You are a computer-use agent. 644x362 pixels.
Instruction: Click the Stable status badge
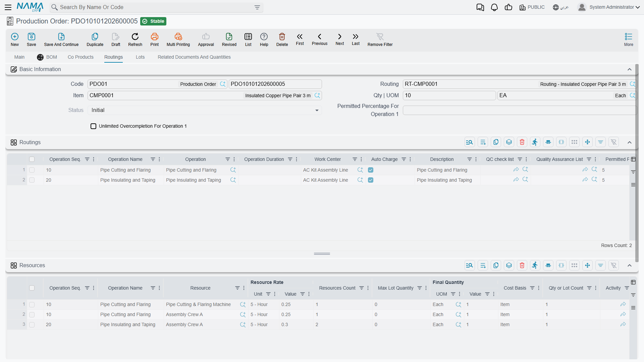pyautogui.click(x=153, y=21)
